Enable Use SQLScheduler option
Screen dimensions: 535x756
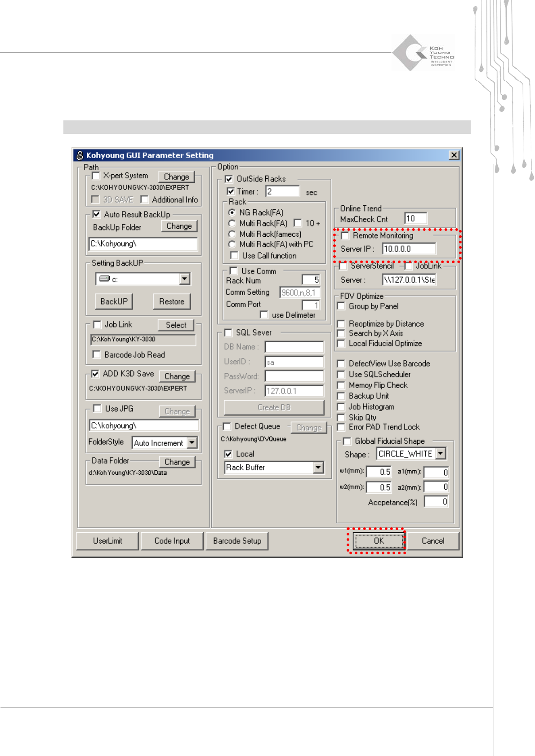point(341,374)
